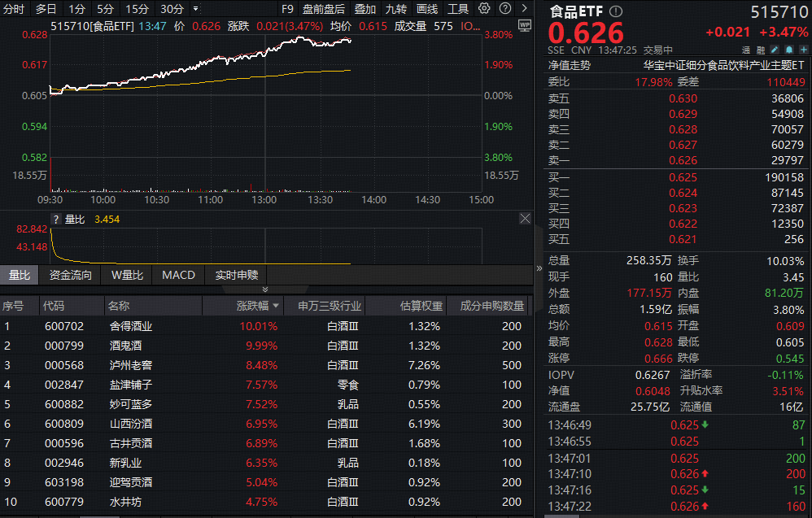
Task: Click the pencil edit note icon
Action: tap(774, 50)
